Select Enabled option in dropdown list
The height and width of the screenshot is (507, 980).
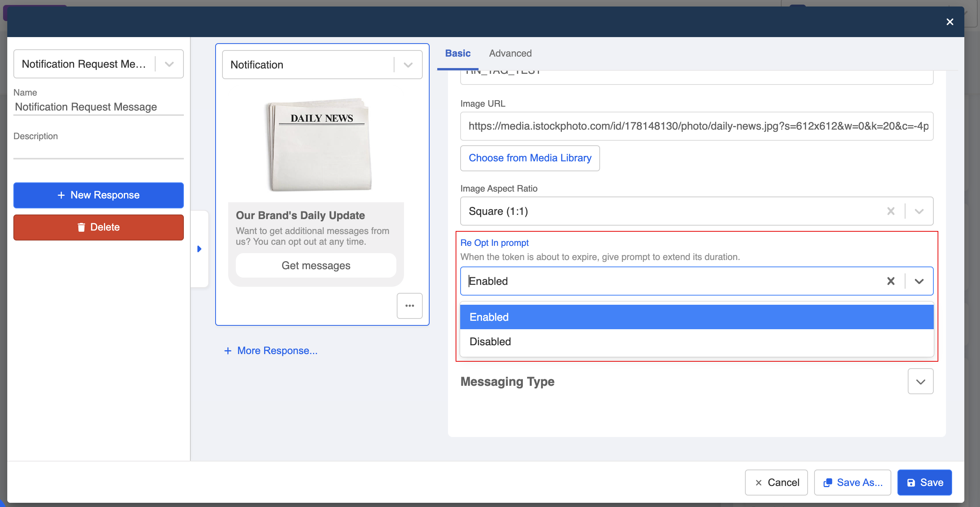coord(696,317)
